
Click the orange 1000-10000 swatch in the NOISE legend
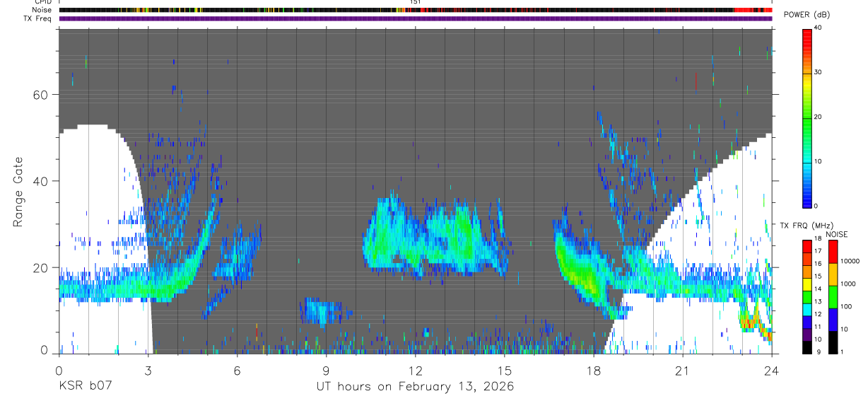coord(833,274)
